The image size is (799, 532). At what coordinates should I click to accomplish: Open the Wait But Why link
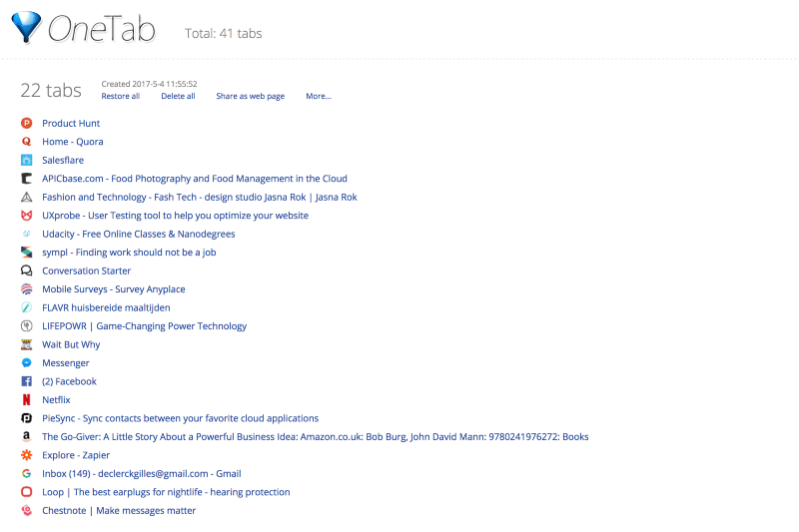[x=71, y=344]
